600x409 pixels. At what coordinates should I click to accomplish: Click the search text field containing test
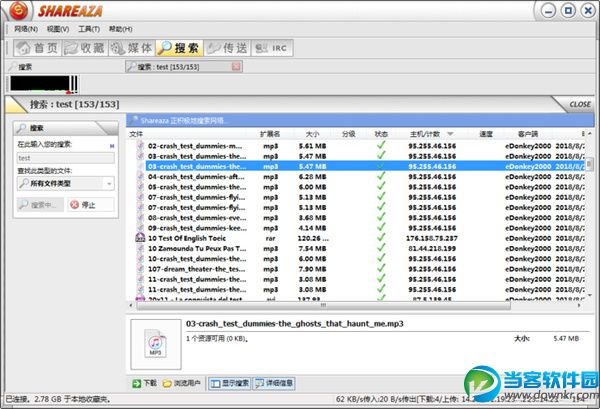pos(65,158)
